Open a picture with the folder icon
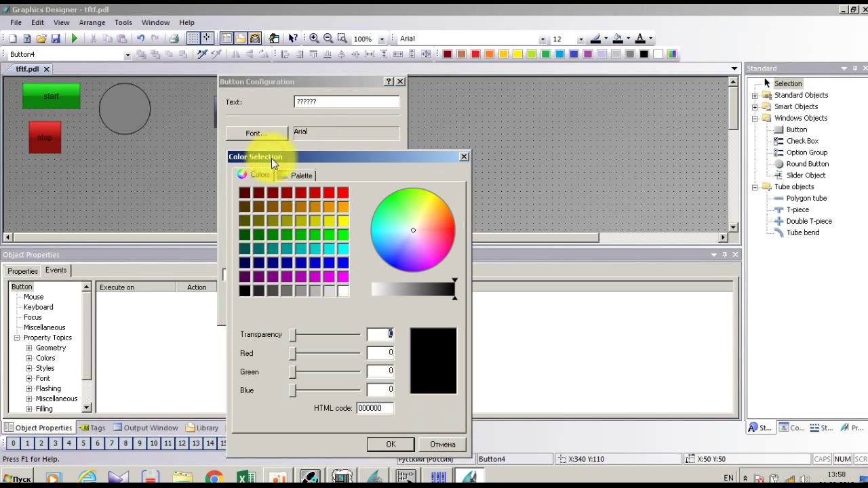 point(41,39)
